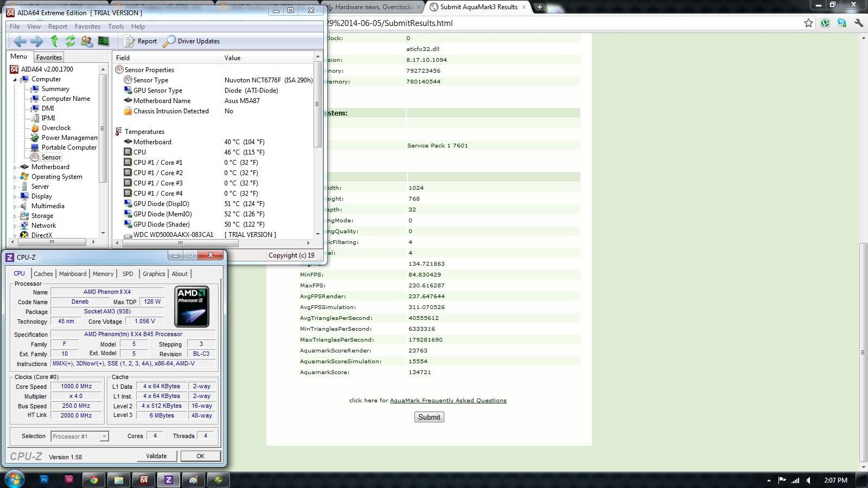Switch to CPU-Z Mainboard tab
Screen dimensions: 868x488
click(x=73, y=274)
